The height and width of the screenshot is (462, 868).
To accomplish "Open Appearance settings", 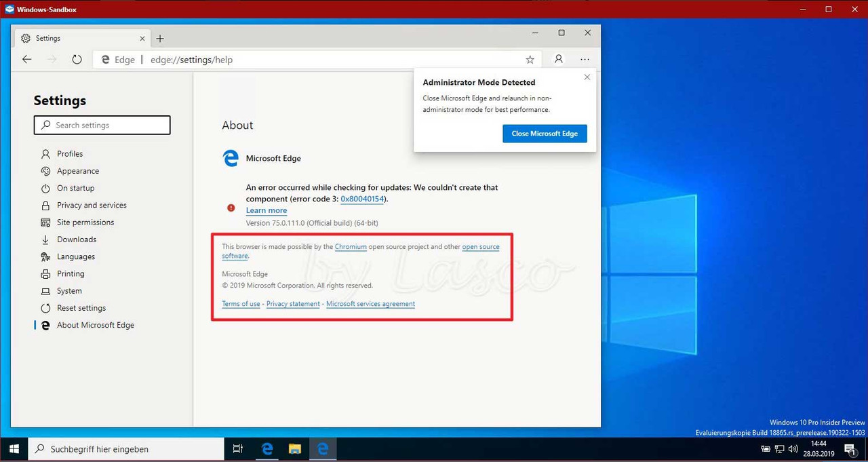I will (x=78, y=171).
